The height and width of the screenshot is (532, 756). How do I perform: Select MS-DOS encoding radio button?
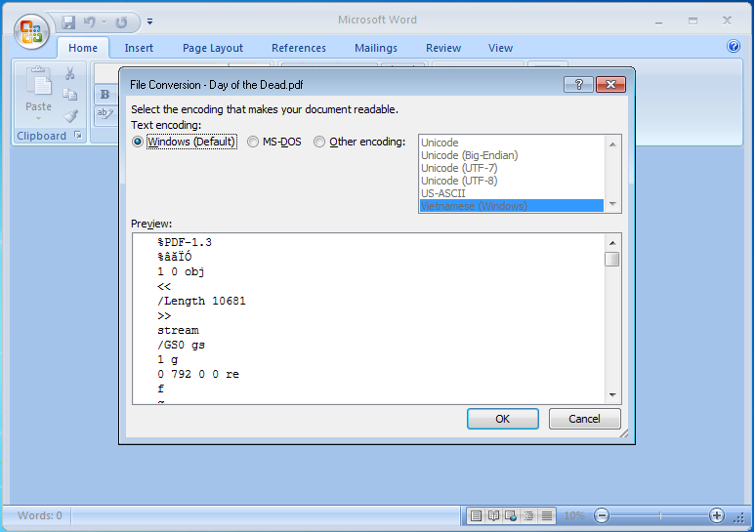pos(253,142)
